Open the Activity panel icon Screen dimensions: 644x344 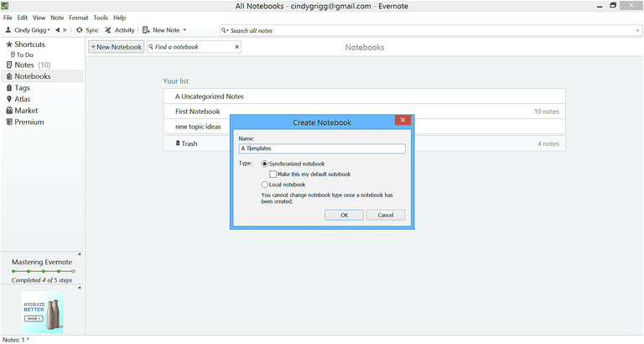coord(108,30)
